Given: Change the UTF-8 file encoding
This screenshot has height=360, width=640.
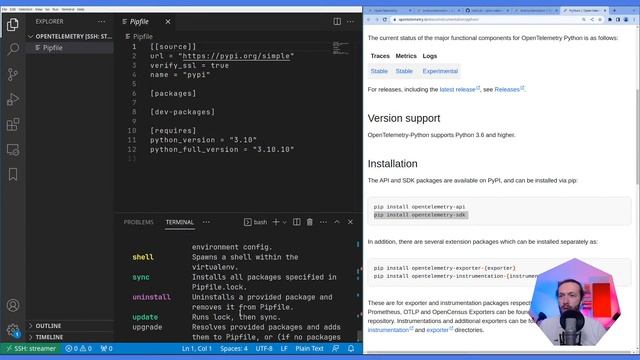Looking at the screenshot, I should pos(264,349).
